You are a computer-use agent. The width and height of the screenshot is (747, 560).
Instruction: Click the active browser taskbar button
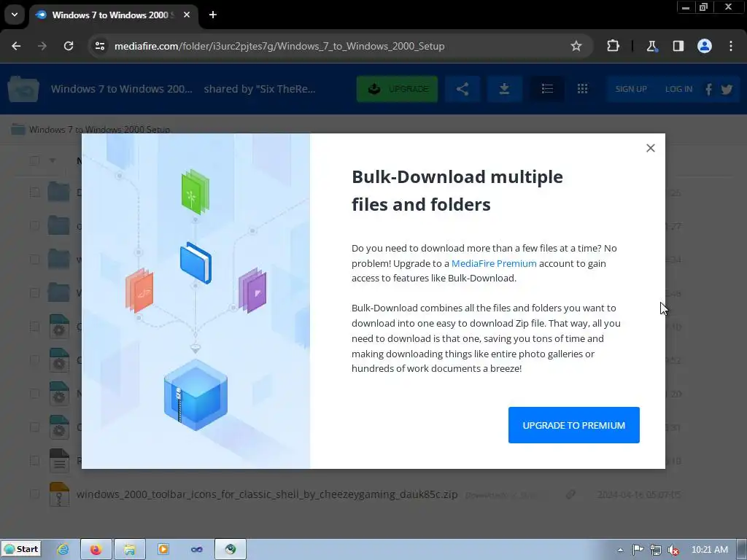click(231, 550)
